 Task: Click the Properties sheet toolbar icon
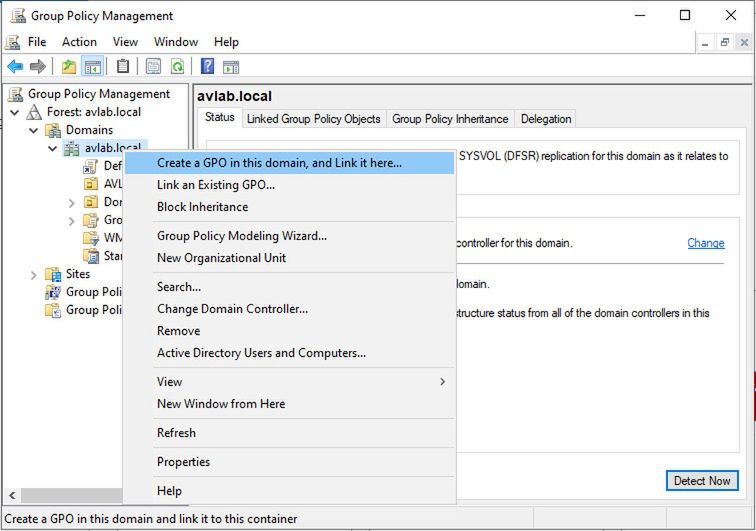153,66
